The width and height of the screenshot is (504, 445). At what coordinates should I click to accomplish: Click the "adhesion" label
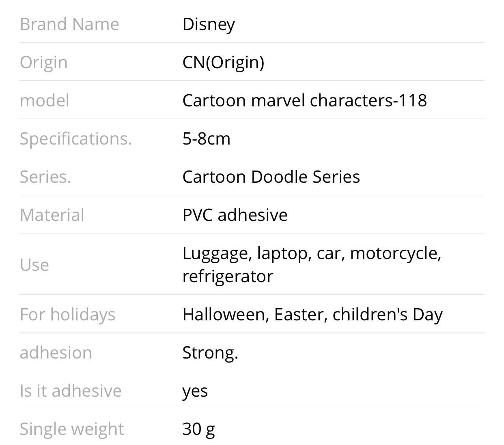point(56,352)
